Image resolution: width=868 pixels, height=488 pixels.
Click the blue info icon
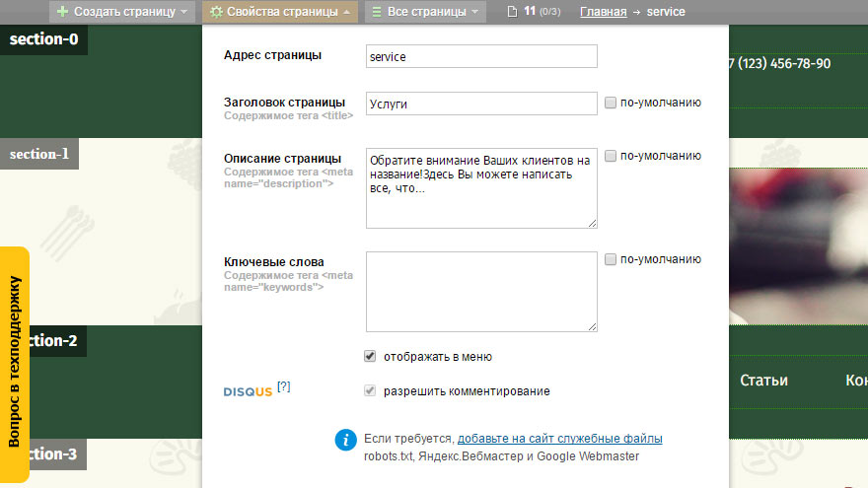tap(344, 441)
